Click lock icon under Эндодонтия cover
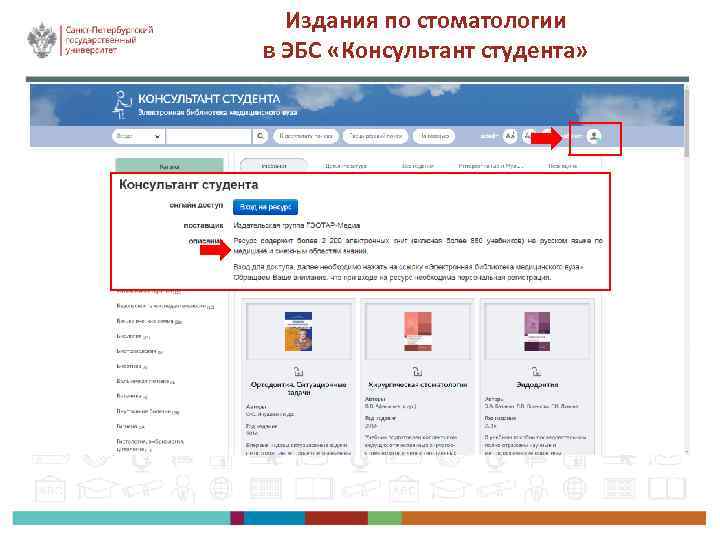720x540 pixels. pyautogui.click(x=536, y=371)
